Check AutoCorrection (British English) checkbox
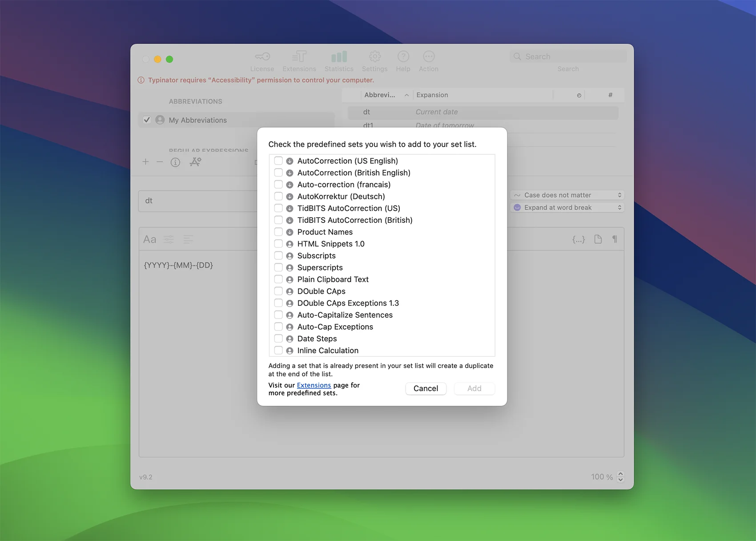Image resolution: width=756 pixels, height=541 pixels. point(278,173)
